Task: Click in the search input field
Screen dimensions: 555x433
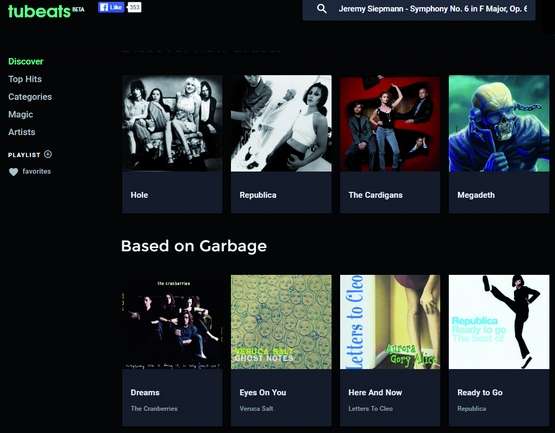Action: (x=433, y=9)
